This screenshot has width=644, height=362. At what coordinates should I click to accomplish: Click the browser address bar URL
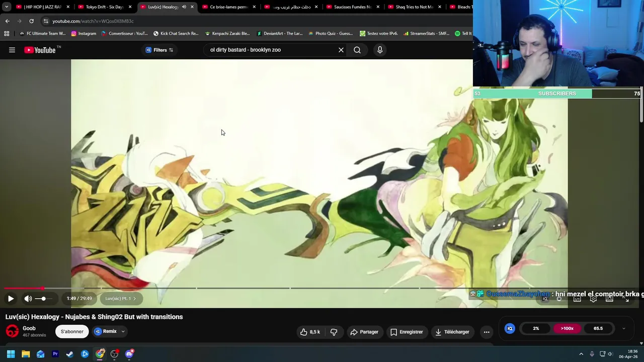pyautogui.click(x=93, y=21)
